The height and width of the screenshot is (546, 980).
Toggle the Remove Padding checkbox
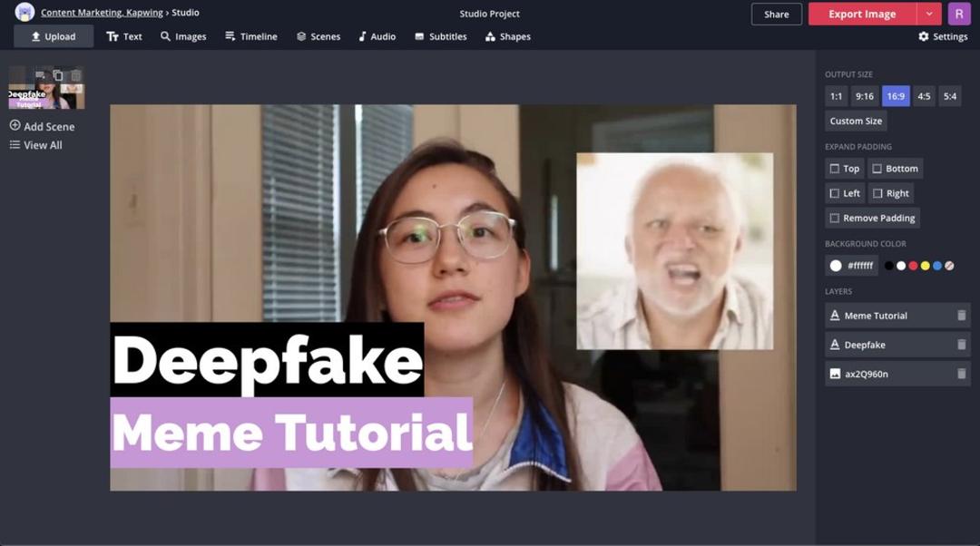click(x=835, y=218)
